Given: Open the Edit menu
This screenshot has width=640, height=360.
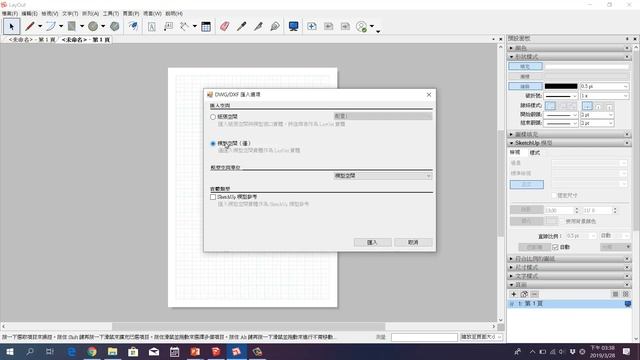Looking at the screenshot, I should tap(29, 13).
